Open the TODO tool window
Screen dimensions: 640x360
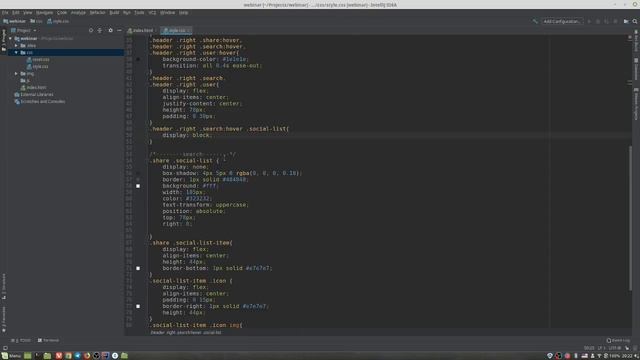(x=22, y=340)
